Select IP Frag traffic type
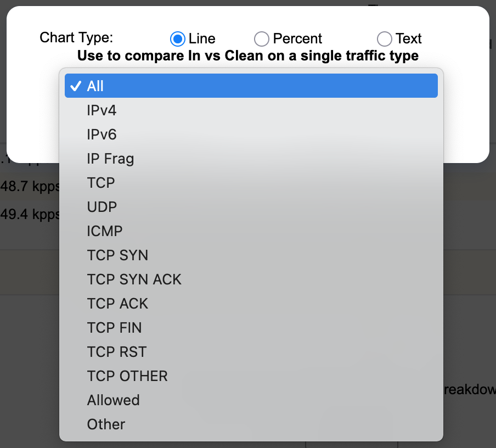Viewport: 496px width, 448px height. click(251, 159)
